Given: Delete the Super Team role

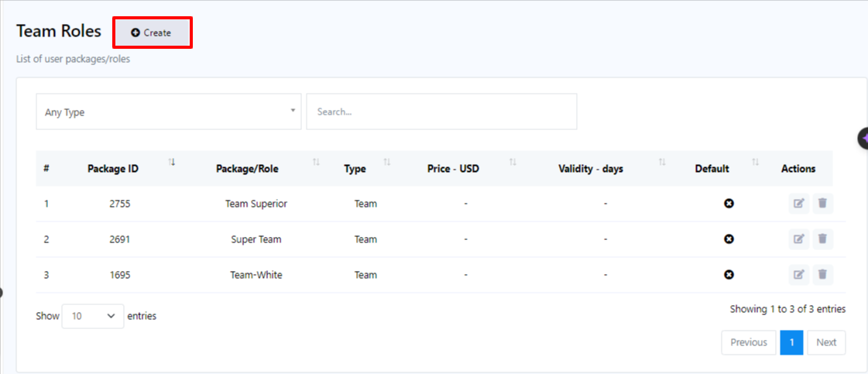Looking at the screenshot, I should tap(822, 239).
